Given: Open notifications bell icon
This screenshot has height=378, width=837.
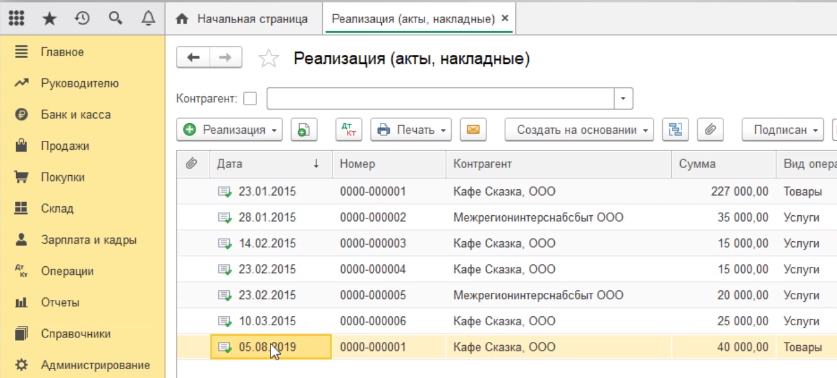Looking at the screenshot, I should pyautogui.click(x=148, y=19).
